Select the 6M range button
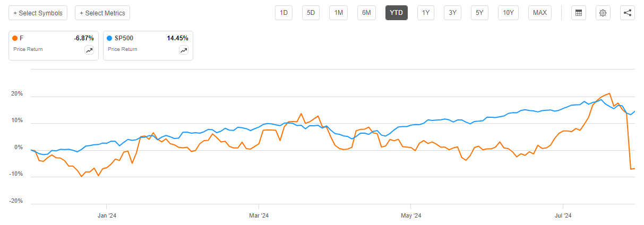 [366, 13]
